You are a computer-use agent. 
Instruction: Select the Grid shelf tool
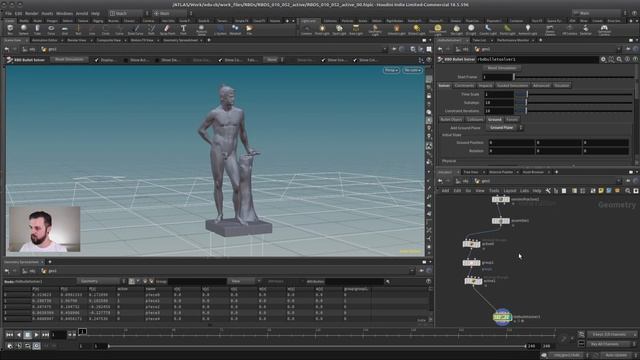tap(64, 29)
